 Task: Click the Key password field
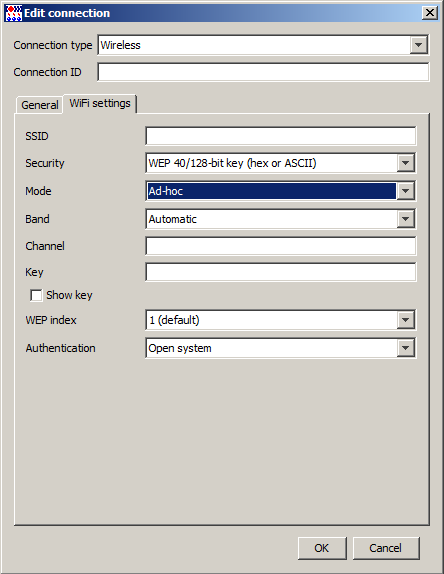click(281, 272)
